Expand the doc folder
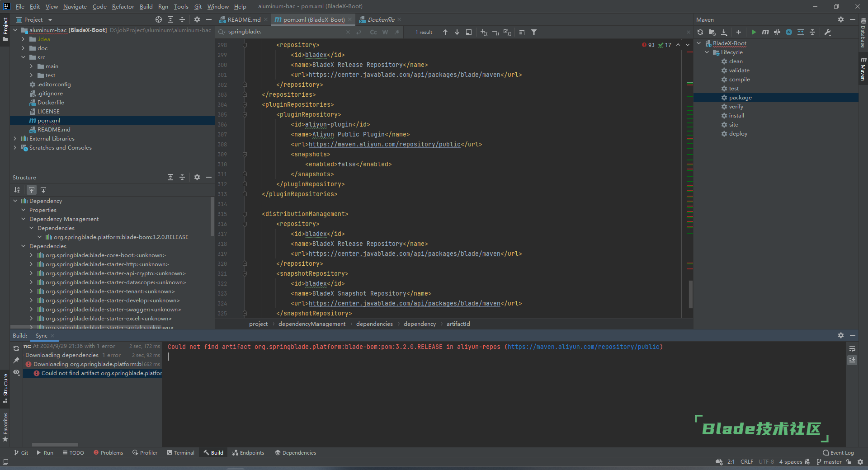 pyautogui.click(x=23, y=48)
